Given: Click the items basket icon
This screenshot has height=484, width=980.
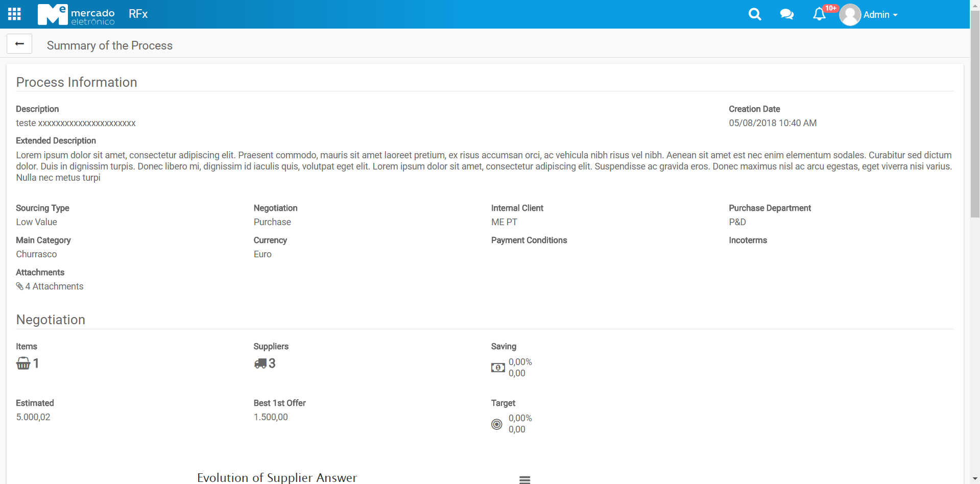Looking at the screenshot, I should (23, 364).
